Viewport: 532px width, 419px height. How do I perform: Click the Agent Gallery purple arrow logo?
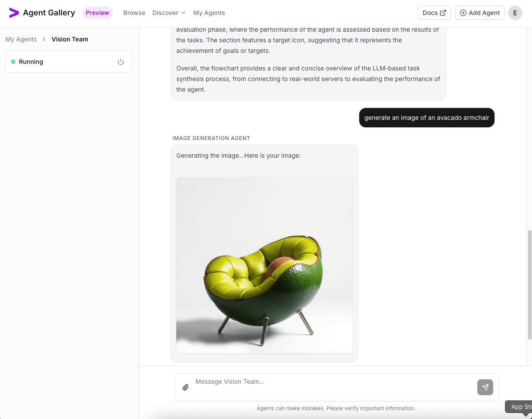14,13
